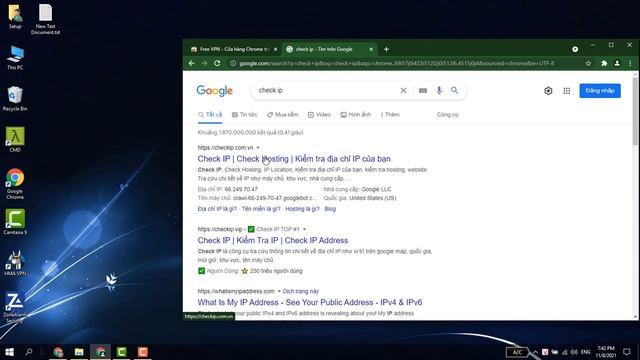The height and width of the screenshot is (360, 640).
Task: Open the Setup folder on desktop
Action: coord(15,16)
